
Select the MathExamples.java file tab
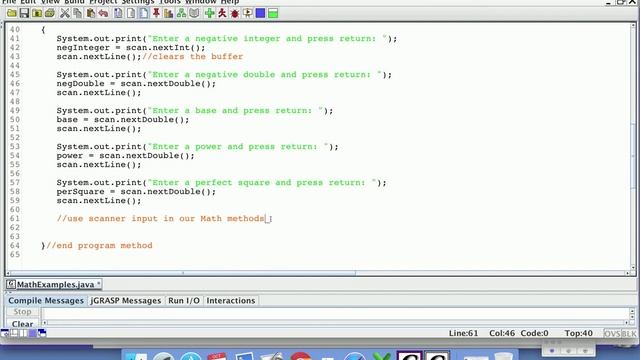54,284
